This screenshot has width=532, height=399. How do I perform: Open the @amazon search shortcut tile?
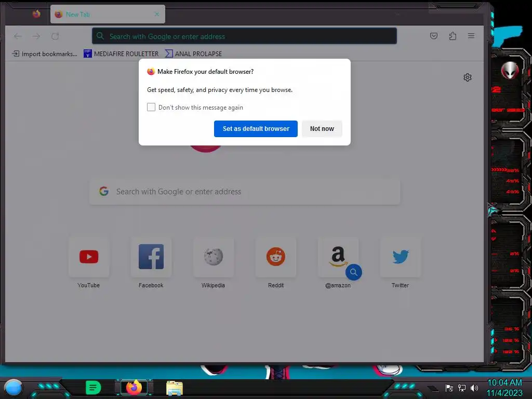pos(338,257)
